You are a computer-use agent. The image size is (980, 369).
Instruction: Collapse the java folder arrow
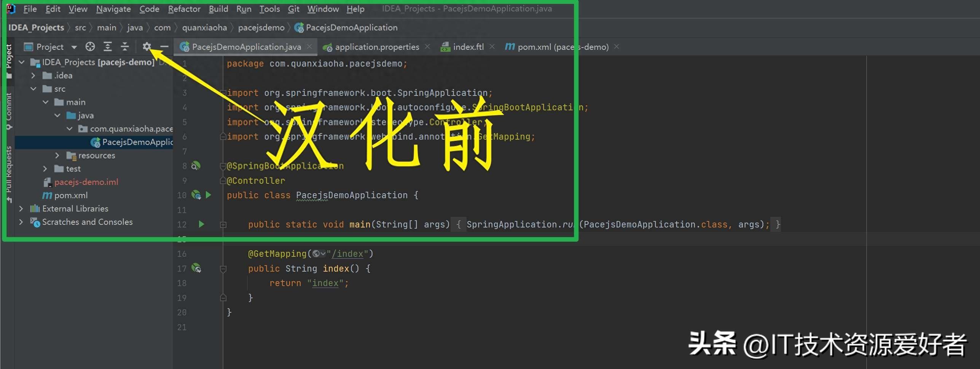tap(57, 115)
